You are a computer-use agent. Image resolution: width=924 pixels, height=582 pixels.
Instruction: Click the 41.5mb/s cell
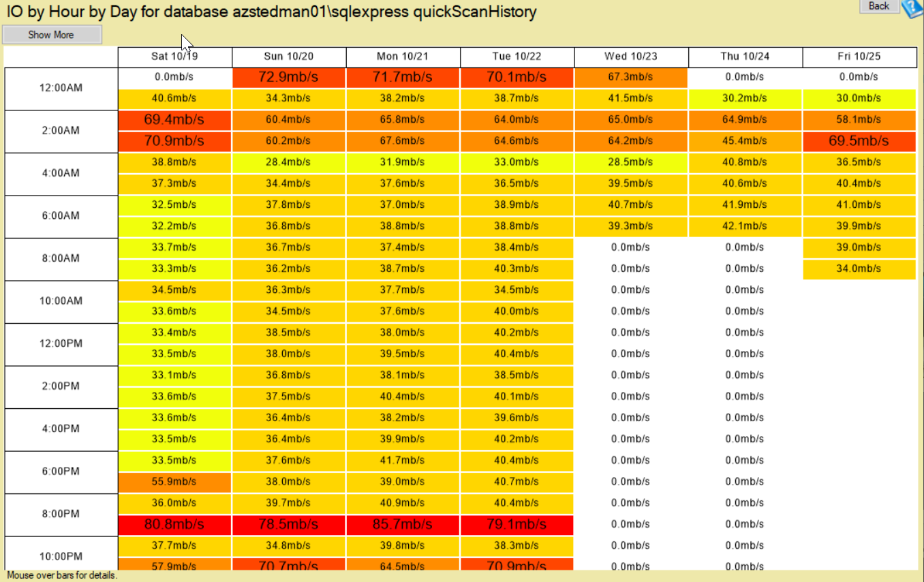631,98
